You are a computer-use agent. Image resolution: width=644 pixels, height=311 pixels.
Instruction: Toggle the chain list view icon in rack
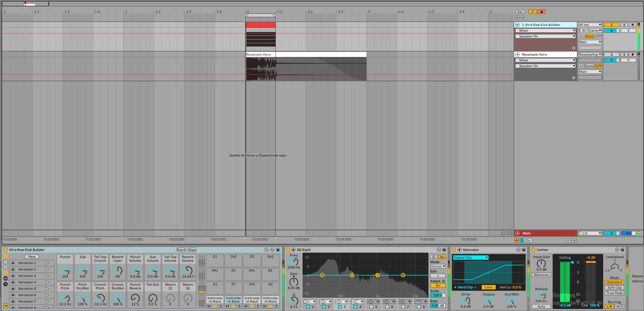tap(5, 284)
